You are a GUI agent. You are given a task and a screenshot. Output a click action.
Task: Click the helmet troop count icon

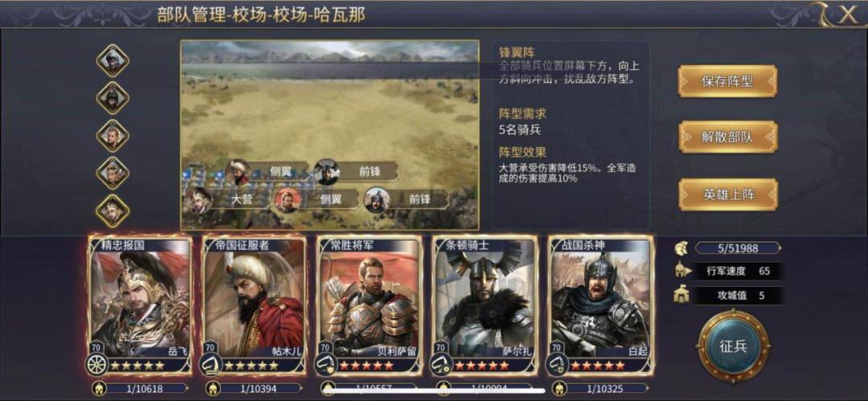point(682,248)
